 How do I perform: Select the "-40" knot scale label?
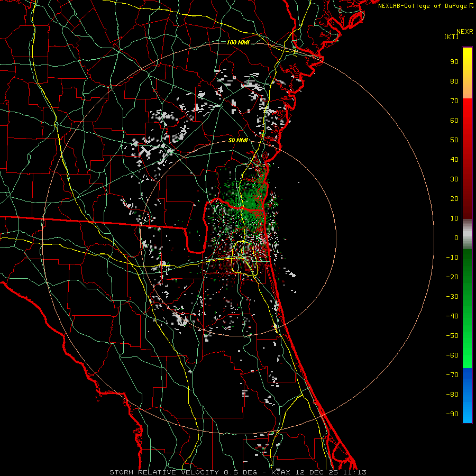[x=452, y=316]
